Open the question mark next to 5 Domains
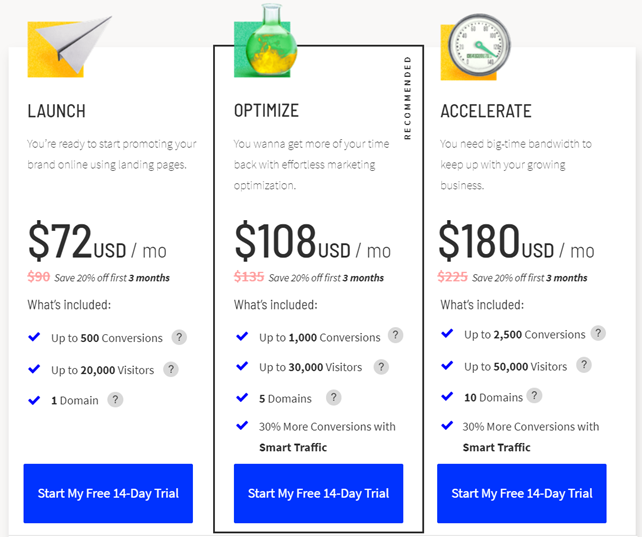 tap(333, 398)
